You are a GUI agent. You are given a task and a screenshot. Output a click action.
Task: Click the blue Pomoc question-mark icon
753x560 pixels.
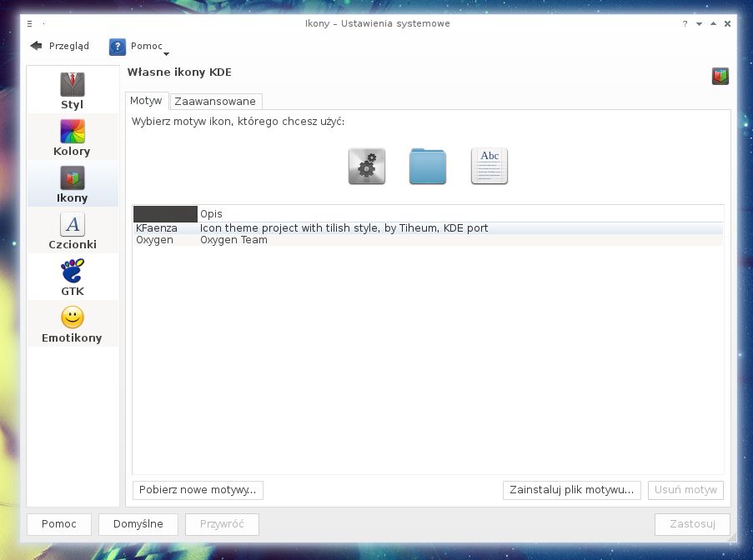point(118,47)
